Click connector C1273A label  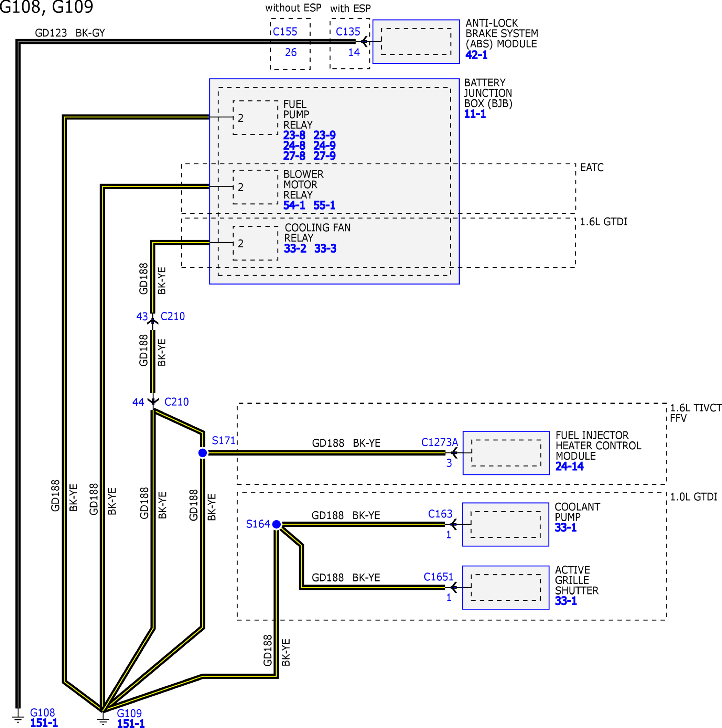pos(439,442)
